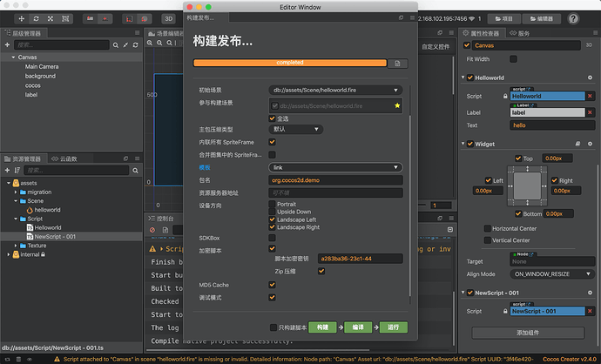This screenshot has height=364, width=601.
Task: Click the orange completed progress bar
Action: (x=289, y=63)
